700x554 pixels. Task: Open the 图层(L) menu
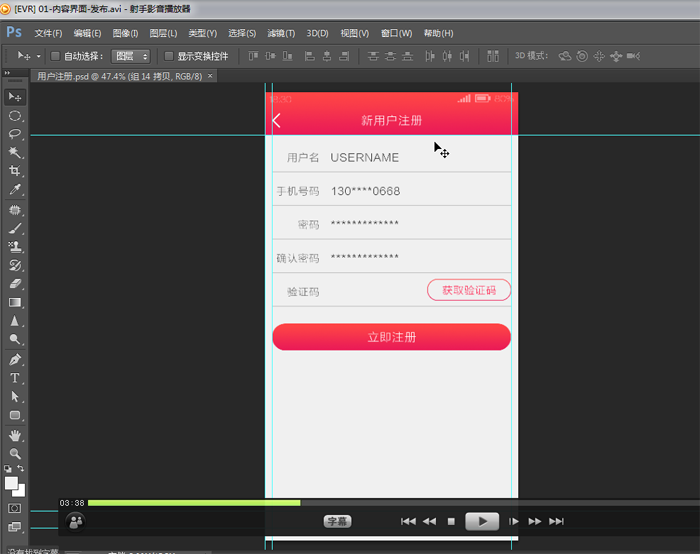point(163,33)
